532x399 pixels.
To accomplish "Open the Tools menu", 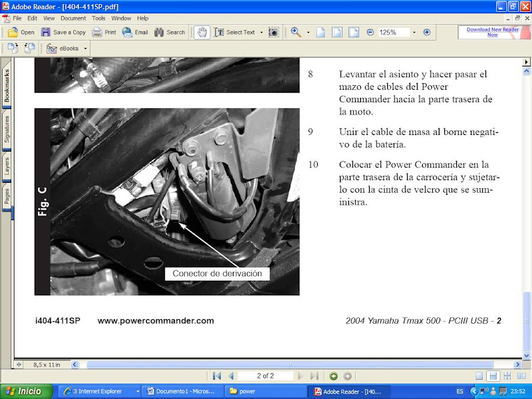I will pos(98,19).
